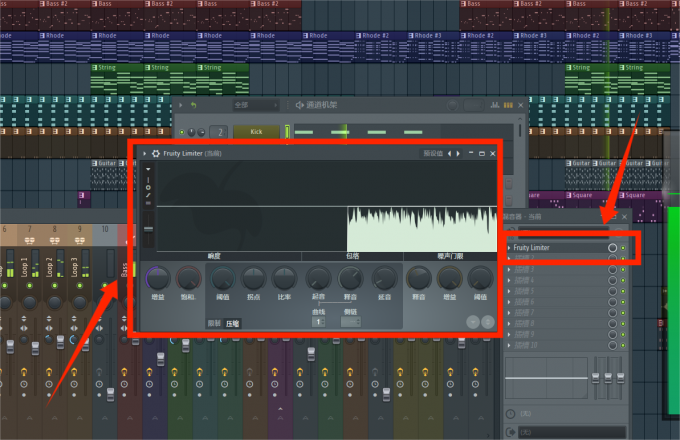680x440 pixels.
Task: Click the Kick channel pan knob
Action: tap(191, 132)
